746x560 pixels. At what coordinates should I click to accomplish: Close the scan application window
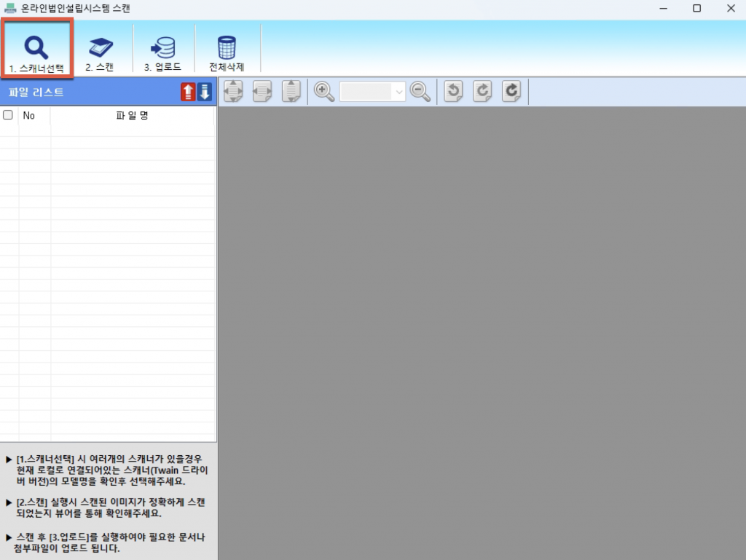(x=731, y=9)
